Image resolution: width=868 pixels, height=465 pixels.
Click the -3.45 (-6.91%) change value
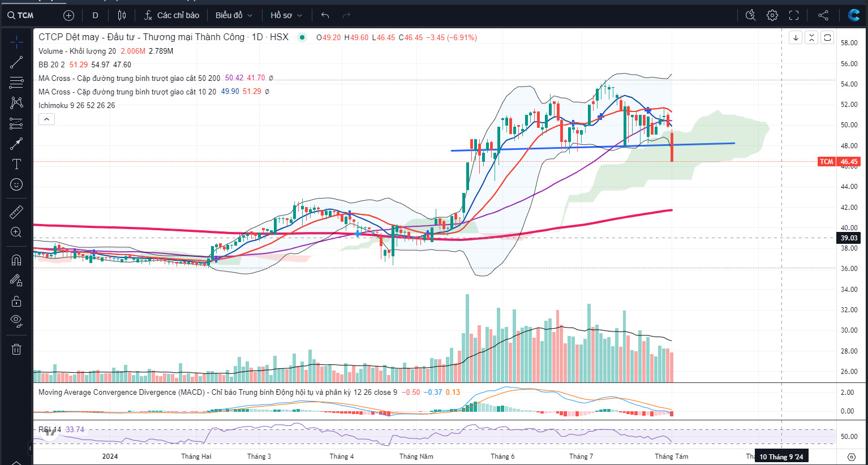coord(452,37)
